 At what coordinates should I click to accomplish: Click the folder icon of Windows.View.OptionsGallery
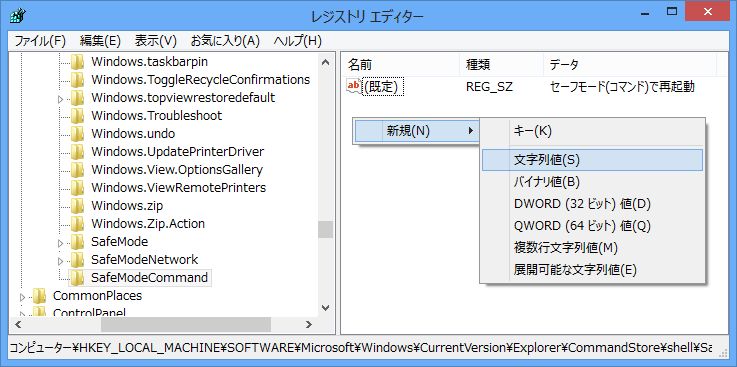click(x=77, y=170)
